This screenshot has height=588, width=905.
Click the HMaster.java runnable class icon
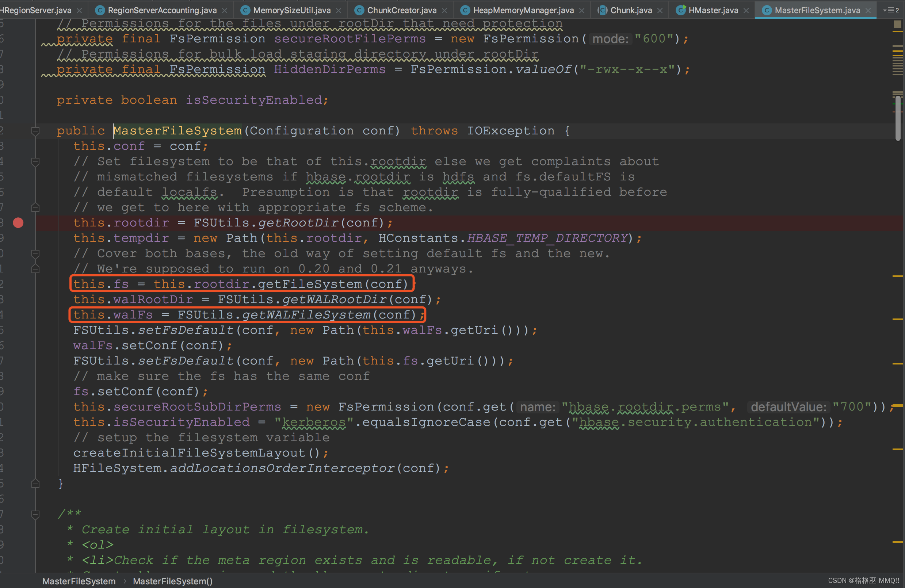pyautogui.click(x=681, y=10)
